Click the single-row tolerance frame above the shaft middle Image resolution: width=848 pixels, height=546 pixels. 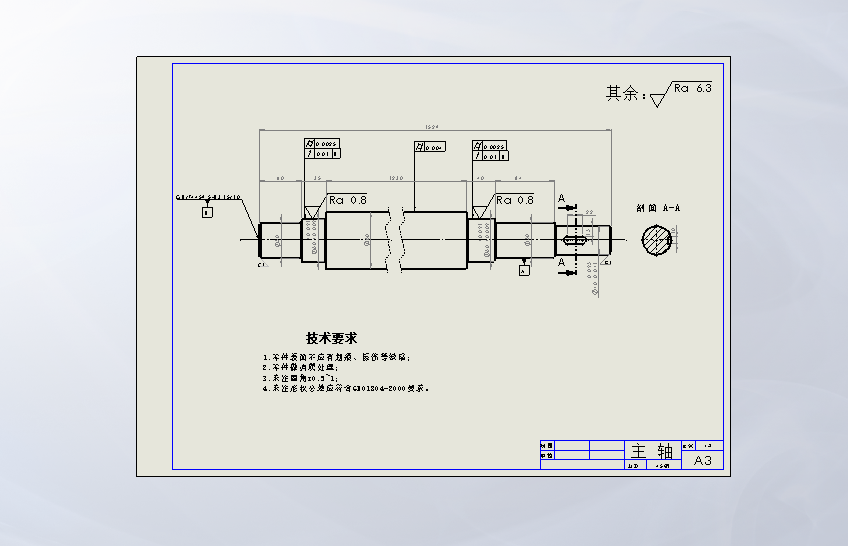point(430,147)
